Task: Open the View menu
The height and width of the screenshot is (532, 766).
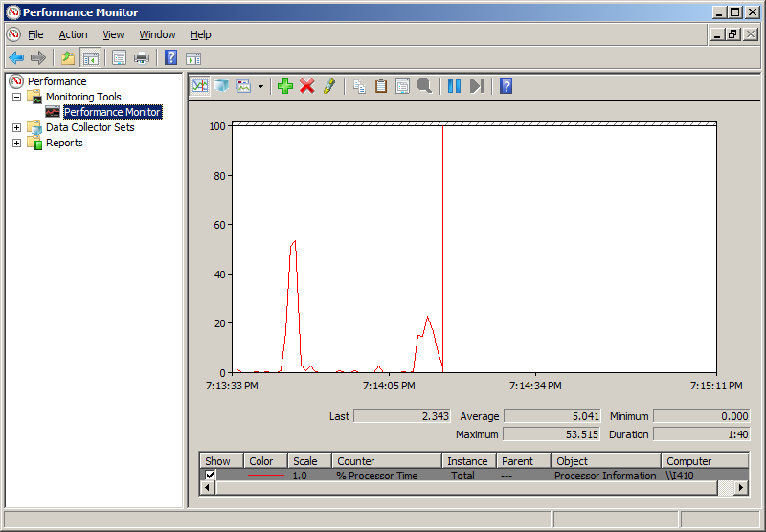Action: click(x=113, y=34)
